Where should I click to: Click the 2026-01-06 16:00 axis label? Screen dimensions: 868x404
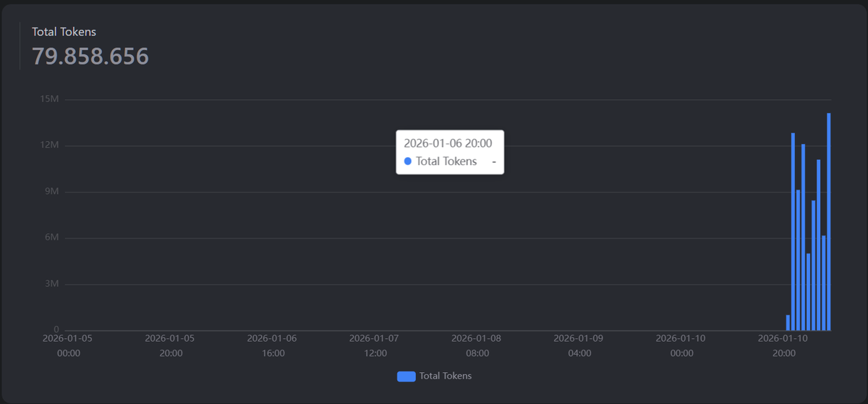(273, 345)
